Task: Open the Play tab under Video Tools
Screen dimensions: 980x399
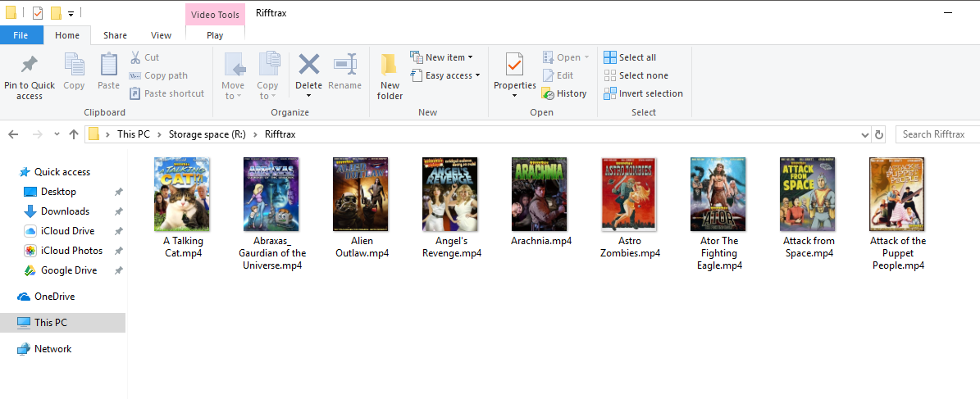Action: pyautogui.click(x=215, y=35)
